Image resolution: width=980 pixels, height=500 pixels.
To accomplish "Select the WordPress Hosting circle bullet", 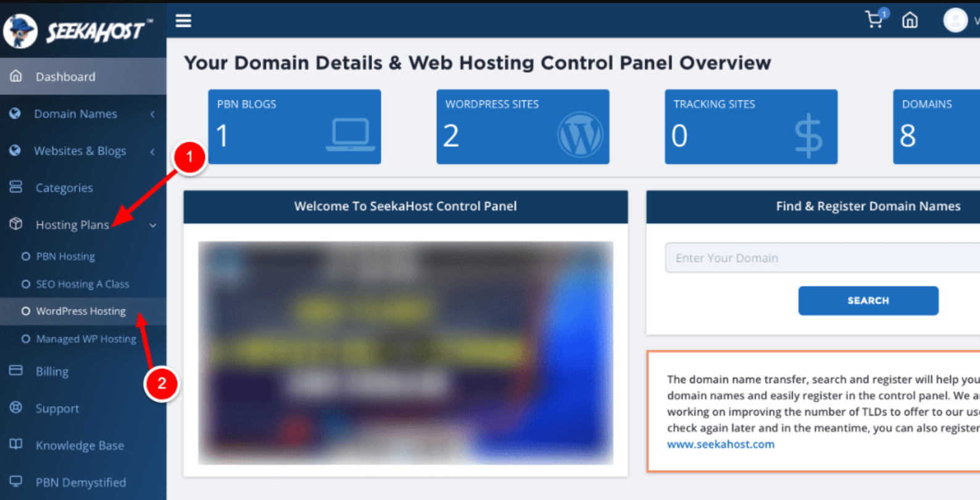I will (25, 311).
